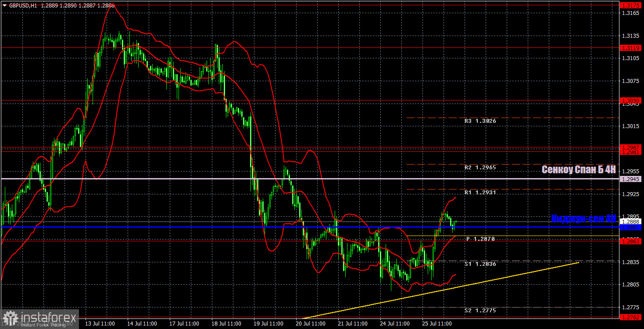Screen dimensions: 644x329
Task: Click the 1.3135 price scale value
Action: click(x=630, y=36)
